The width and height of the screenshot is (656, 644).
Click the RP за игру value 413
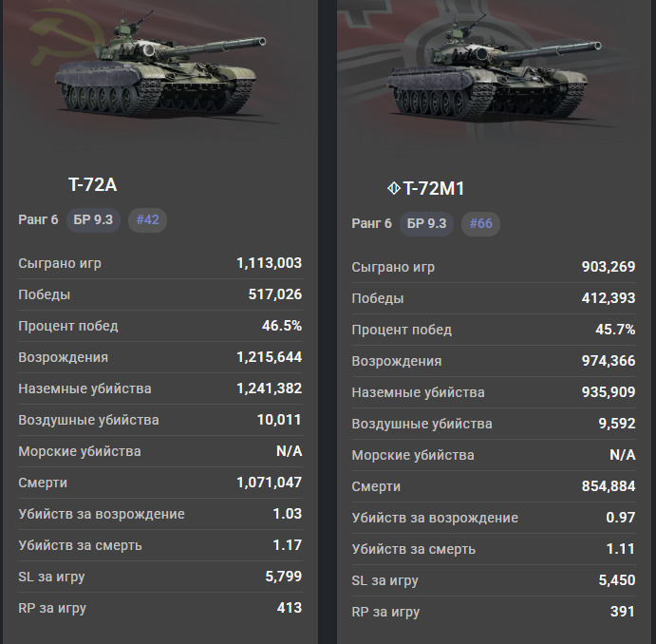pyautogui.click(x=290, y=608)
